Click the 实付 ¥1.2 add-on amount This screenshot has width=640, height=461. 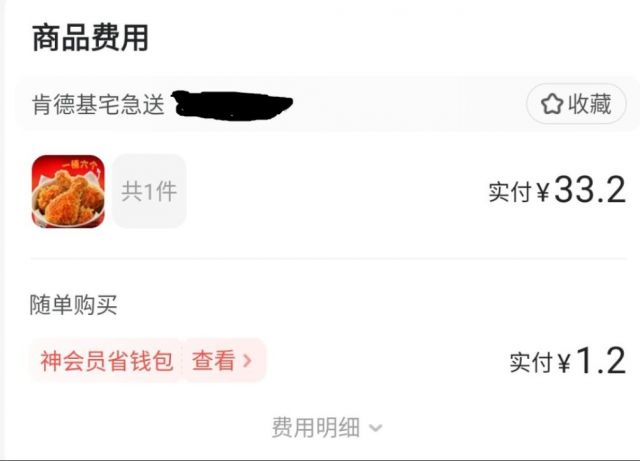(x=568, y=361)
